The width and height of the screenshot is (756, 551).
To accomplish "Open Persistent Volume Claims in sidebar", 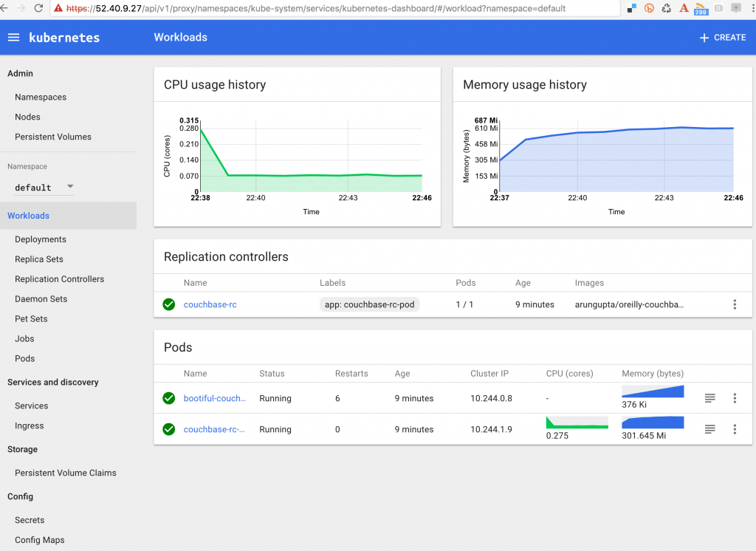I will coord(66,473).
